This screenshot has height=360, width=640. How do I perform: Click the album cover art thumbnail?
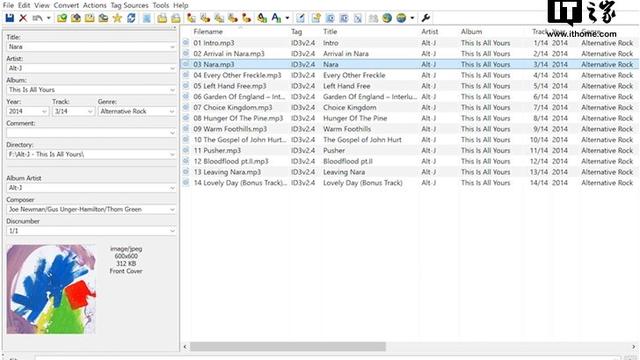point(51,289)
